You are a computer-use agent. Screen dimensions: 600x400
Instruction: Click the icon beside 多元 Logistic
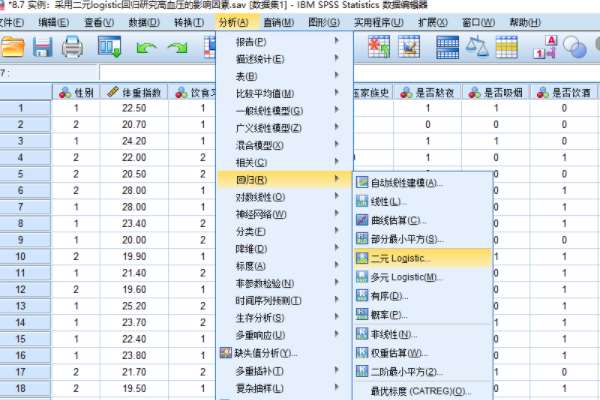(362, 277)
